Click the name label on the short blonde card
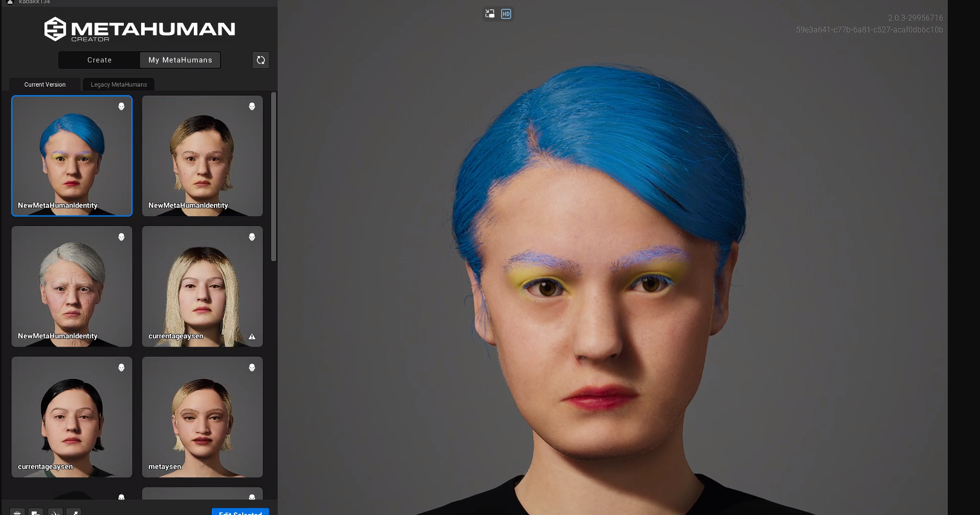Image resolution: width=980 pixels, height=515 pixels. (x=188, y=206)
